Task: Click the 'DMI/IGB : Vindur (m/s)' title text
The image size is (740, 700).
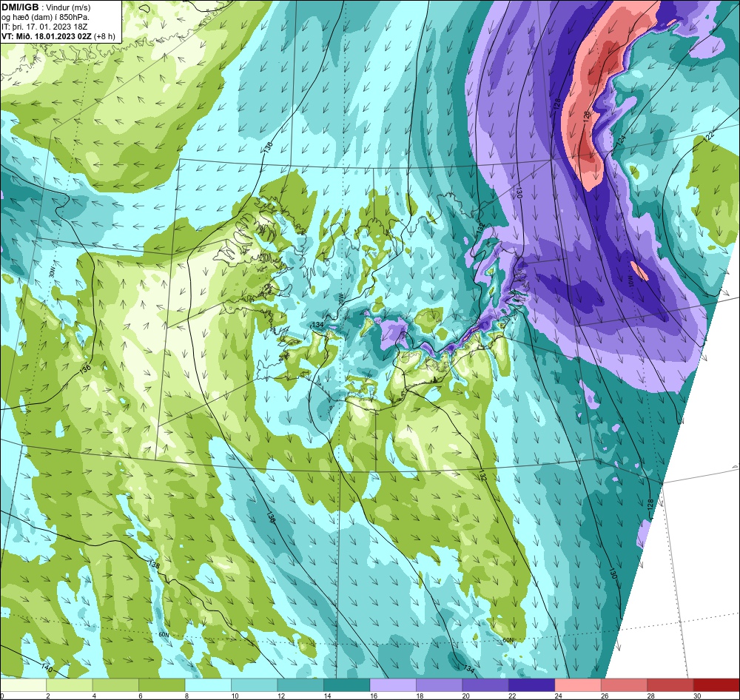Action: (46, 7)
